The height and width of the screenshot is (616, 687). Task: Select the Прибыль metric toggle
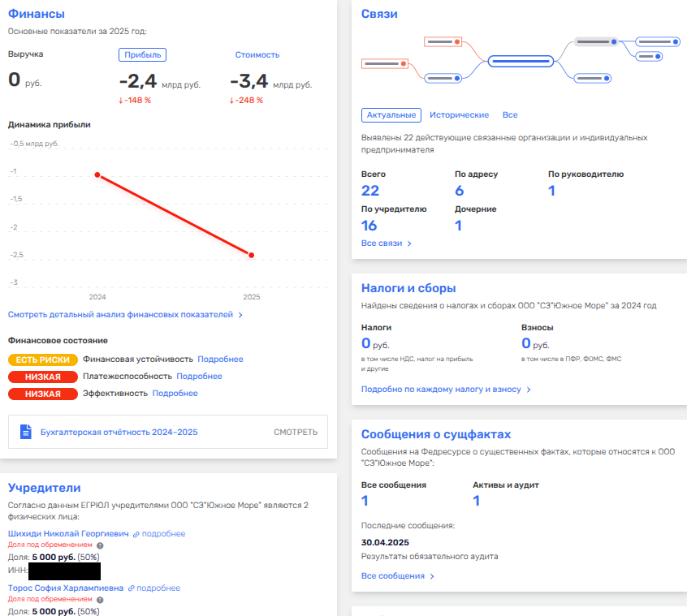point(142,54)
